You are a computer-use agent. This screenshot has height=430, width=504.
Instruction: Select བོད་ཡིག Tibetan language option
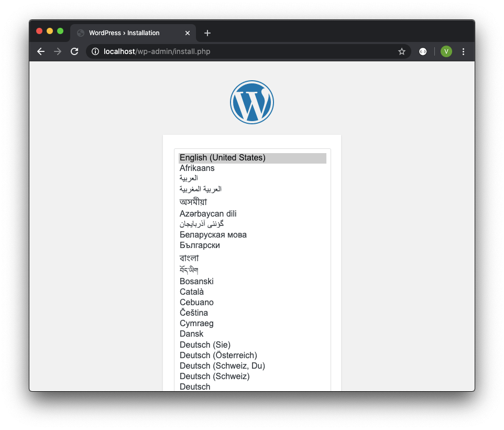253,270
